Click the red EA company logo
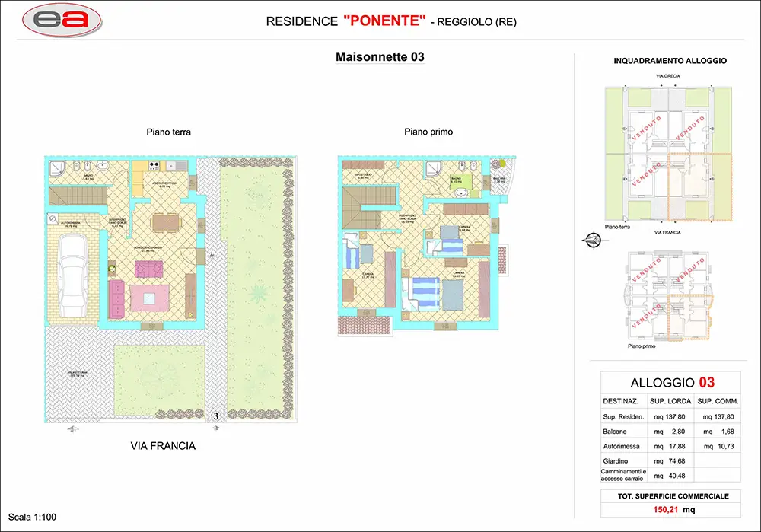This screenshot has width=761, height=532. pyautogui.click(x=63, y=21)
